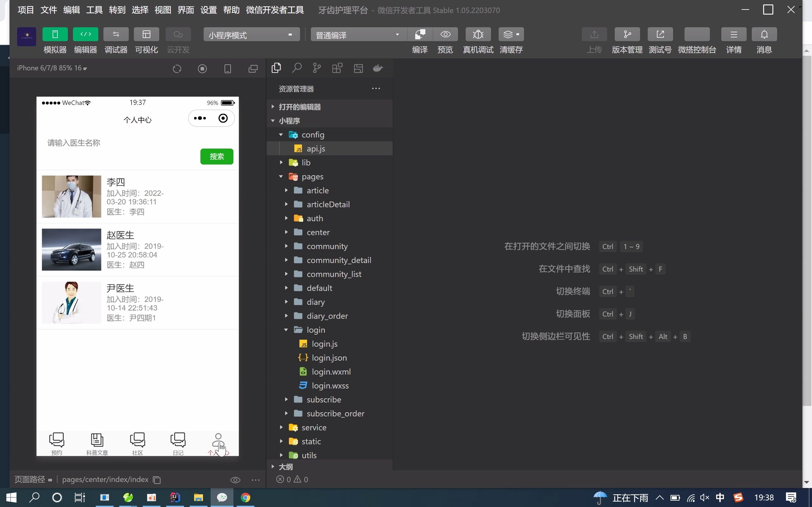
Task: Click the 消息 bell icon
Action: 764,34
